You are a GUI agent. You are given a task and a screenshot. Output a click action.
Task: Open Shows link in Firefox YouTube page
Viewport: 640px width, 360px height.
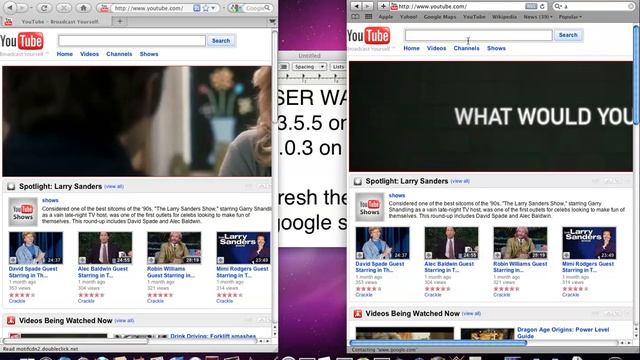pyautogui.click(x=149, y=54)
